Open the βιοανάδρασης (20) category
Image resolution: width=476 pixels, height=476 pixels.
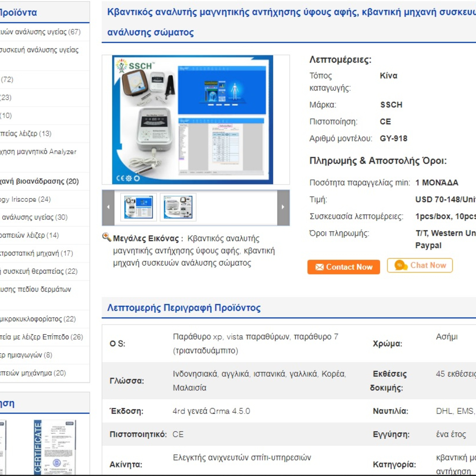click(x=39, y=181)
